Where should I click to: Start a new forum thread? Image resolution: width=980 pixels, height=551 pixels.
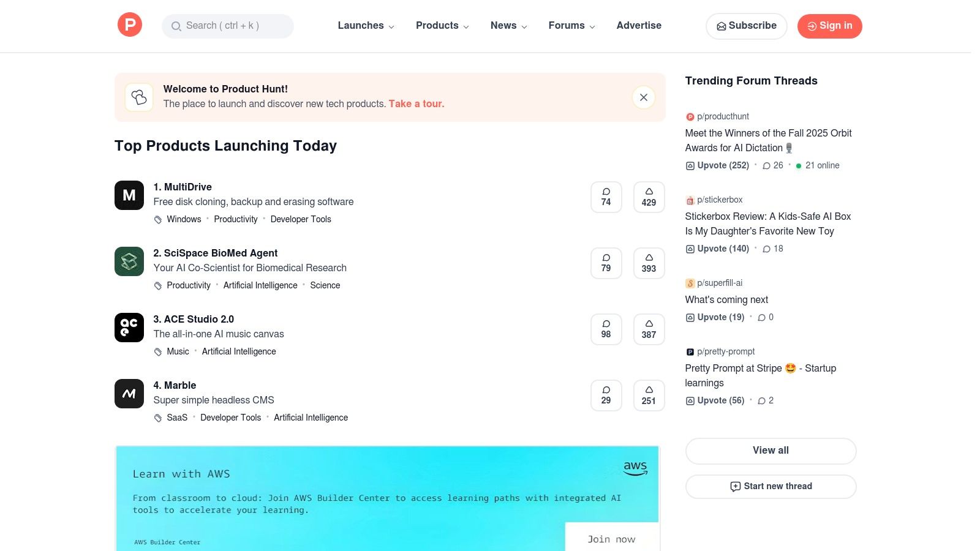[771, 486]
